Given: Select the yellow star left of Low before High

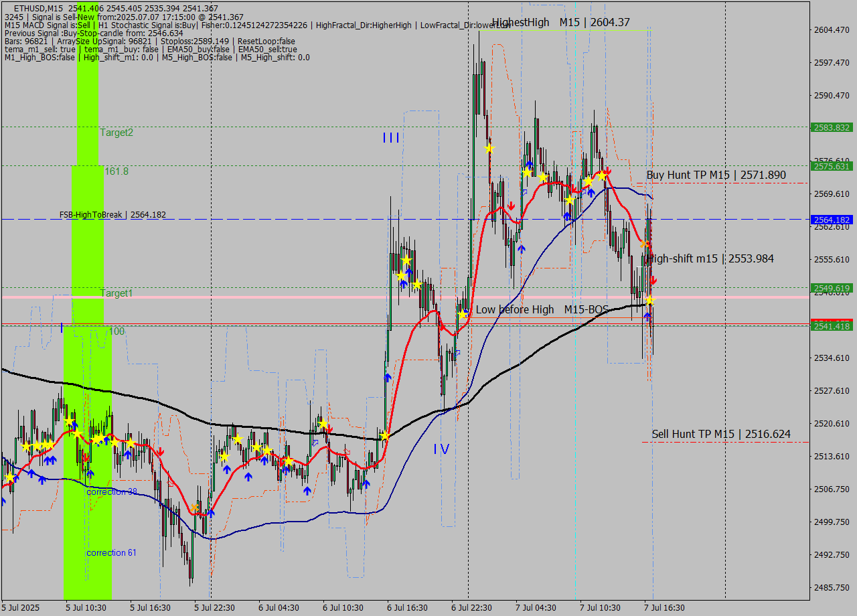Looking at the screenshot, I should pyautogui.click(x=462, y=313).
